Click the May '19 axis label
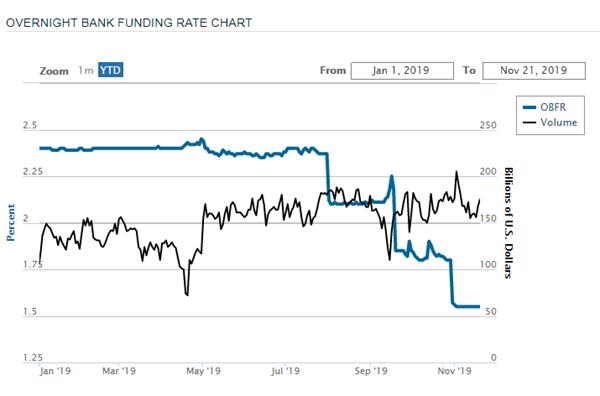Image resolution: width=600 pixels, height=396 pixels. (203, 371)
